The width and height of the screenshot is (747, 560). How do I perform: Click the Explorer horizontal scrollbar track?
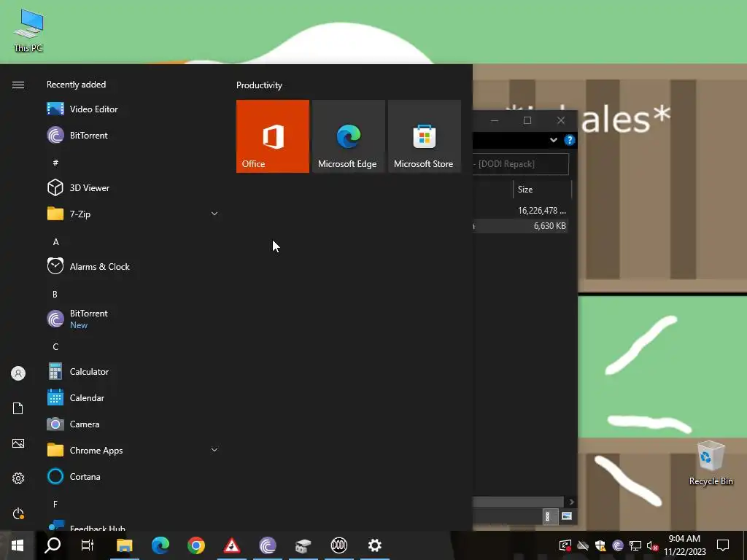(519, 502)
